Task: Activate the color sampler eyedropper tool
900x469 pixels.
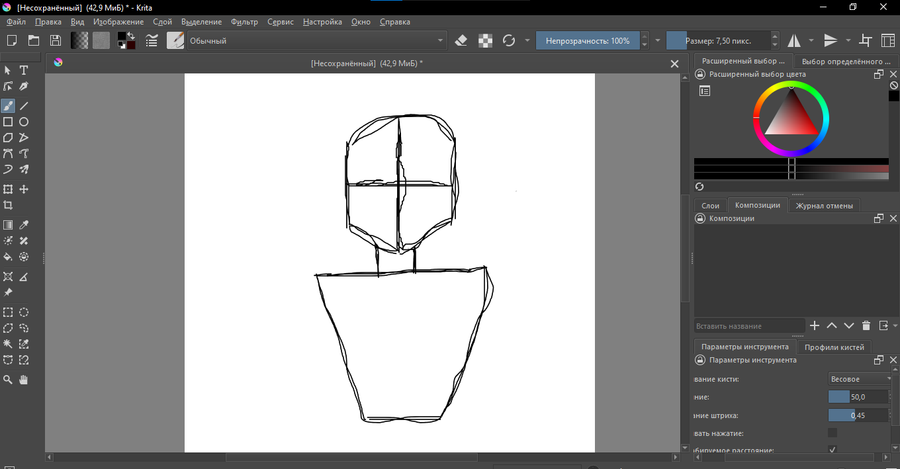Action: pyautogui.click(x=24, y=225)
